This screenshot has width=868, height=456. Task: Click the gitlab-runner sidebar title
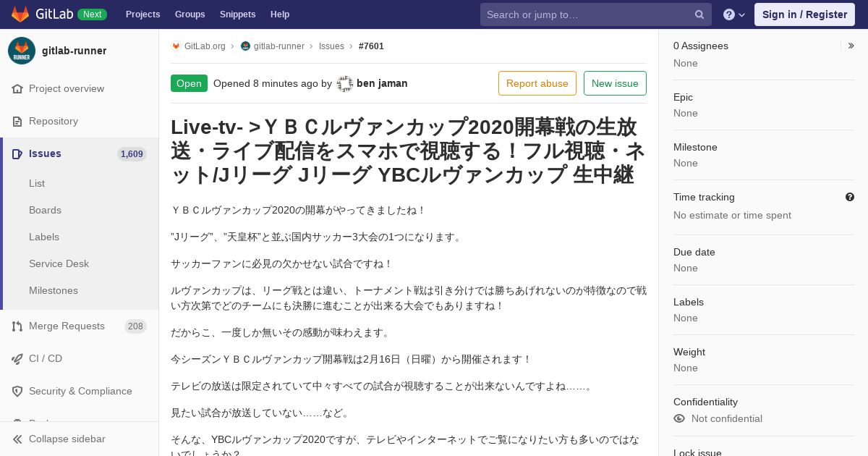74,51
